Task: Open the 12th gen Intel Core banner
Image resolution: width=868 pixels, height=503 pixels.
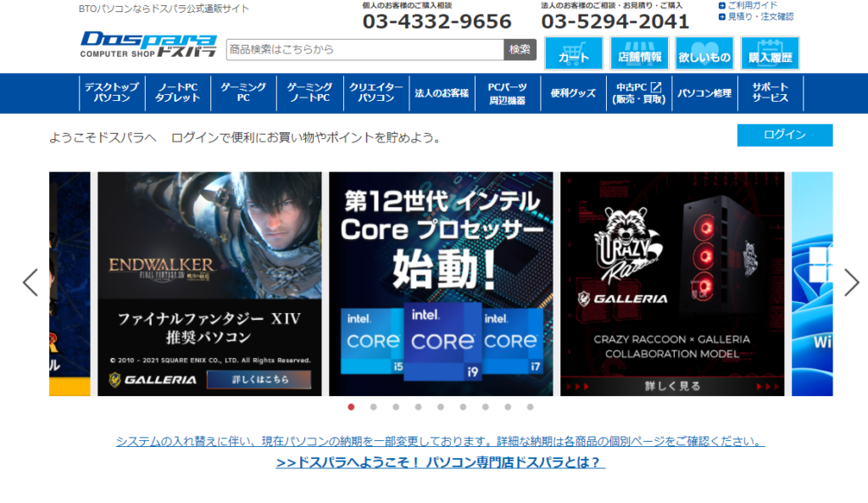Action: [441, 283]
